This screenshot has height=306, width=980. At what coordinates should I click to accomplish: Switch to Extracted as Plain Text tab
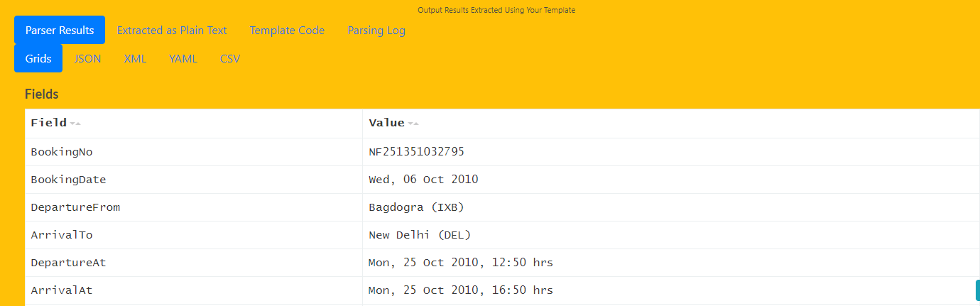[172, 30]
